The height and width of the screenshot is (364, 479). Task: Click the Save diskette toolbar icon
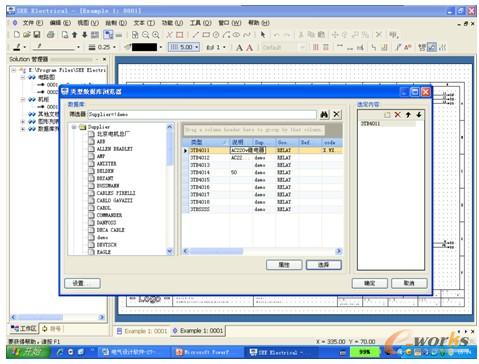coord(37,35)
